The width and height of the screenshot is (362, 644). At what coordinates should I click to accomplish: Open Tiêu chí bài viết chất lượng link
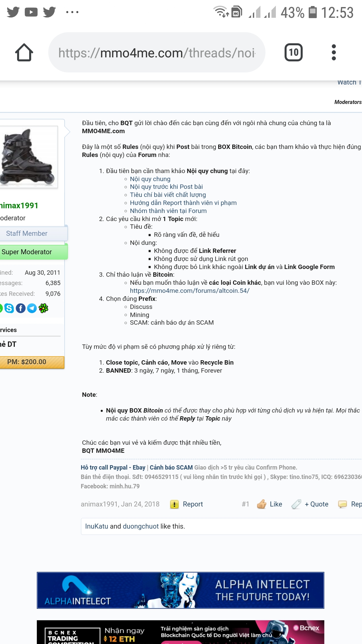168,195
